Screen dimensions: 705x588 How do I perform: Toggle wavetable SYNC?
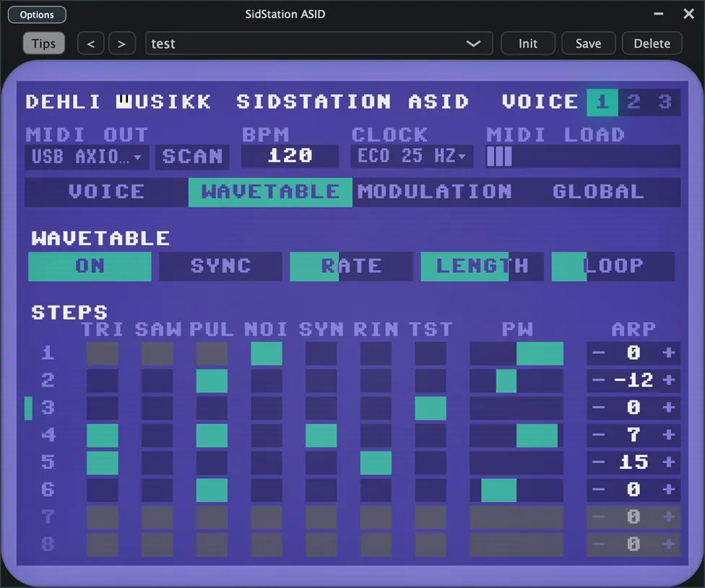coord(221,267)
